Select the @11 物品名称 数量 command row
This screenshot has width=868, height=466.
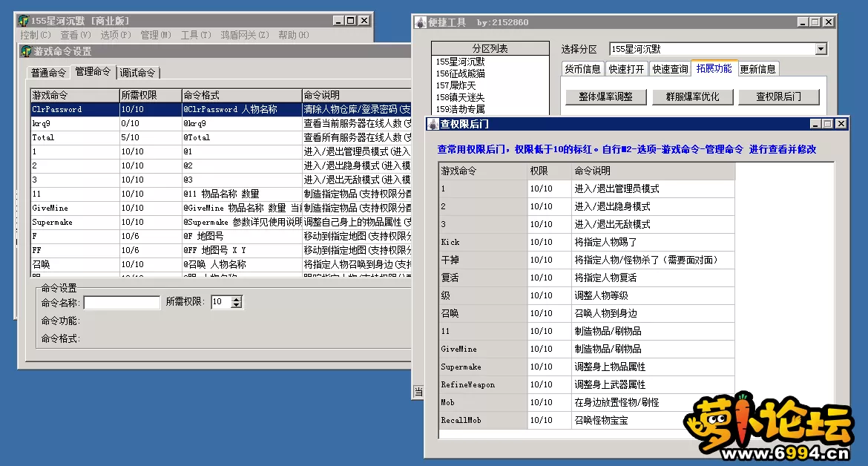click(221, 194)
